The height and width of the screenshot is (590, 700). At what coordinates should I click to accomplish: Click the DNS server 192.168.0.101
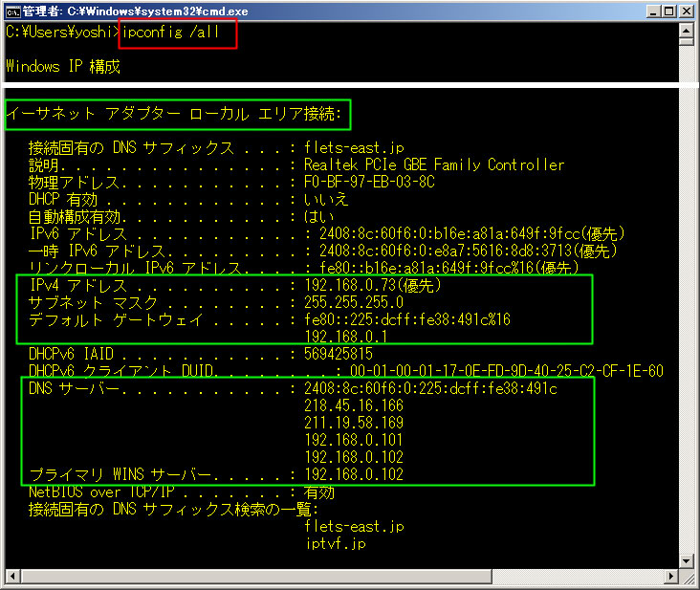[x=354, y=440]
